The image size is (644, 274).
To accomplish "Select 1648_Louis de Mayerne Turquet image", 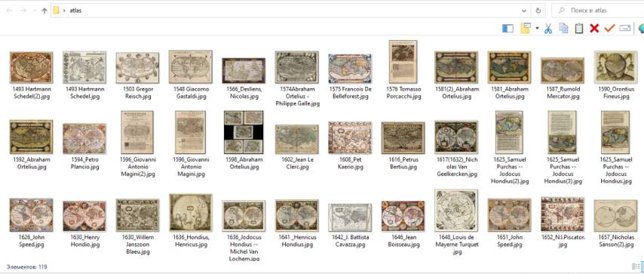I will (456, 211).
